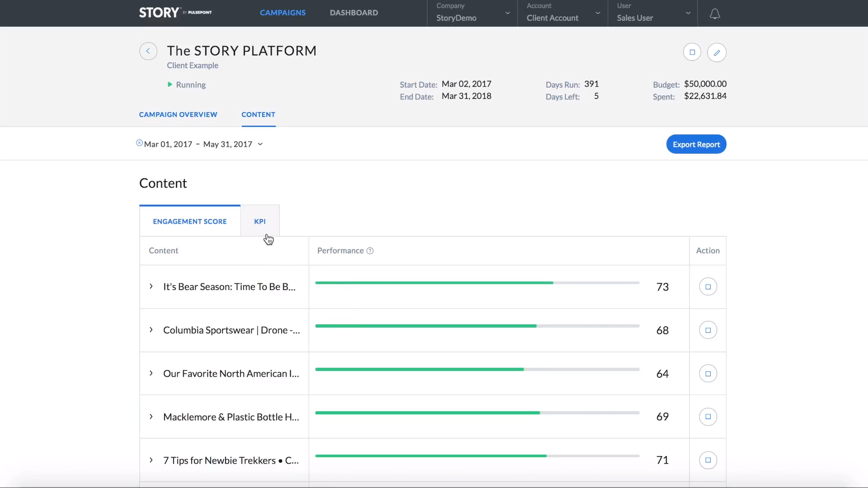
Task: Open the Performance help question icon
Action: pos(370,251)
